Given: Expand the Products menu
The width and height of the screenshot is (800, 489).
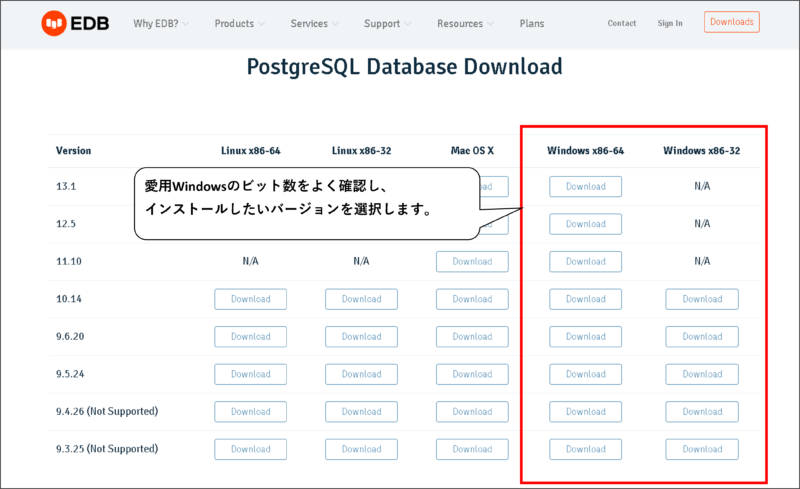Looking at the screenshot, I should [239, 23].
